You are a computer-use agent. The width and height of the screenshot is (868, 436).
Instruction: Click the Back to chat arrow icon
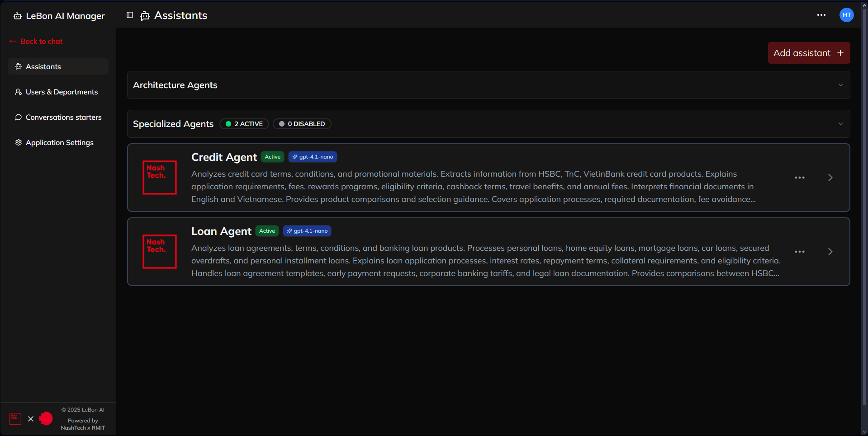point(13,41)
